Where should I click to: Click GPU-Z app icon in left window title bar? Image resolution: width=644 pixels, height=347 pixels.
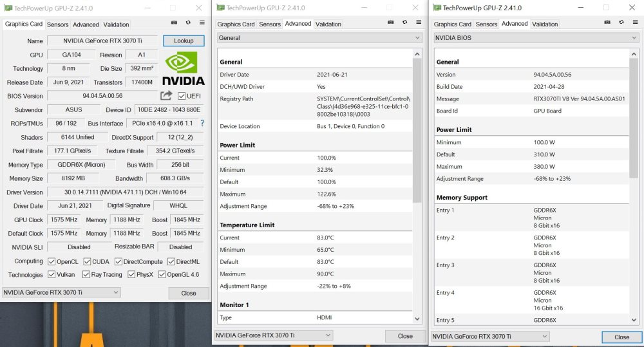coord(8,8)
